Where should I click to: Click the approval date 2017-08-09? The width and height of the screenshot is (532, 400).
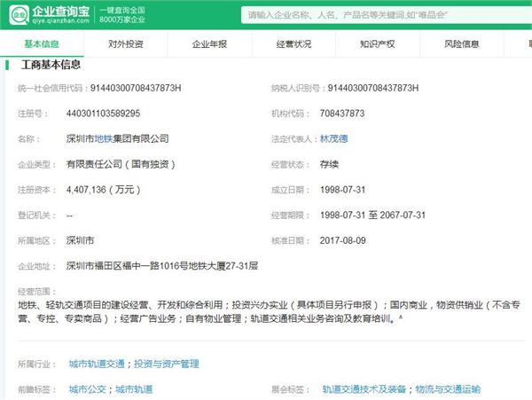pyautogui.click(x=342, y=240)
